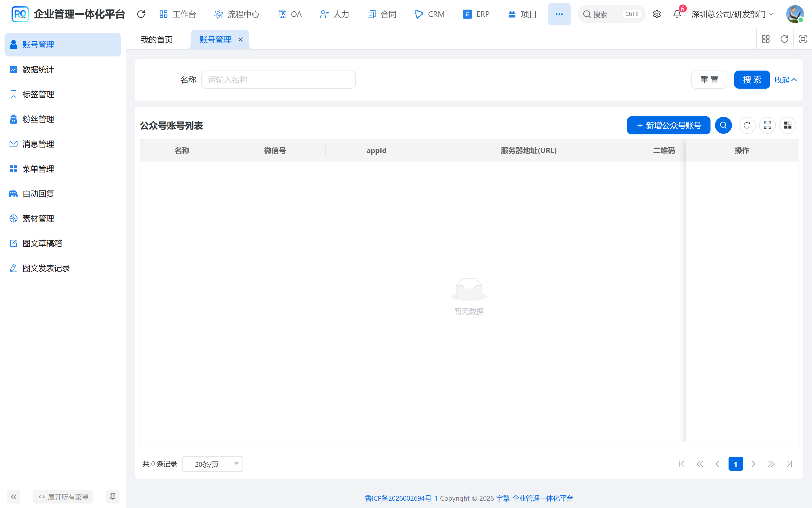Go to first page icon

682,464
